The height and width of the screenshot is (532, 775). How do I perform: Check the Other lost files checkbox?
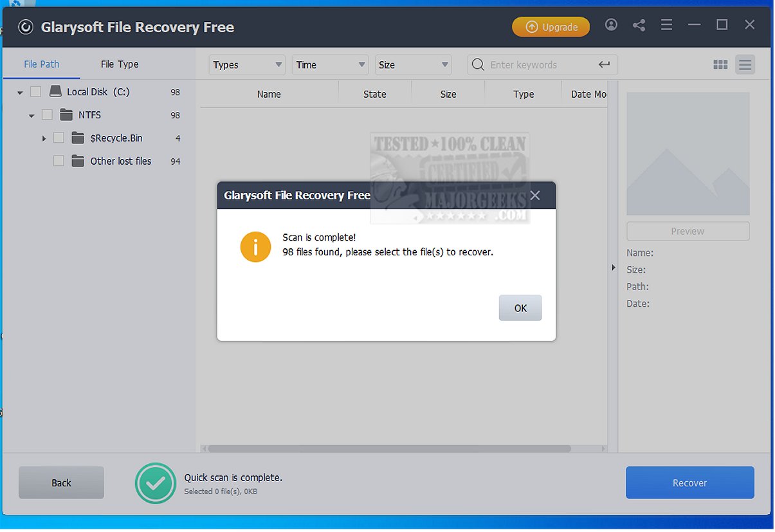[x=59, y=161]
